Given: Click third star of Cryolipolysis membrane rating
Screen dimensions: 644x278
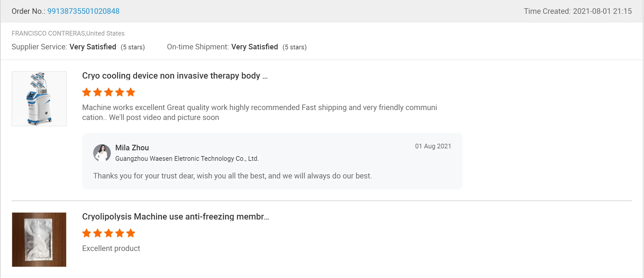Looking at the screenshot, I should [x=109, y=233].
